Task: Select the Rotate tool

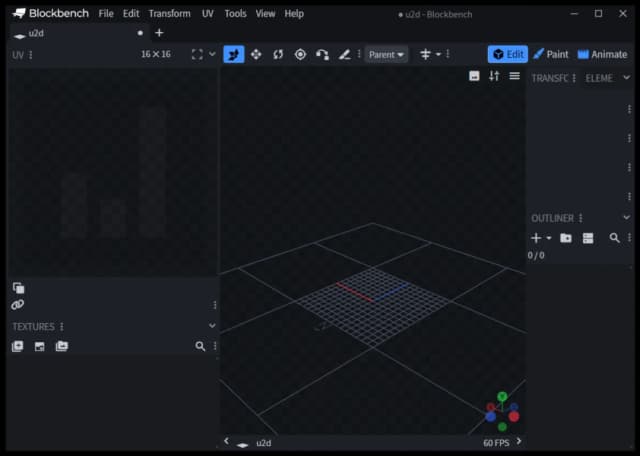Action: (278, 54)
